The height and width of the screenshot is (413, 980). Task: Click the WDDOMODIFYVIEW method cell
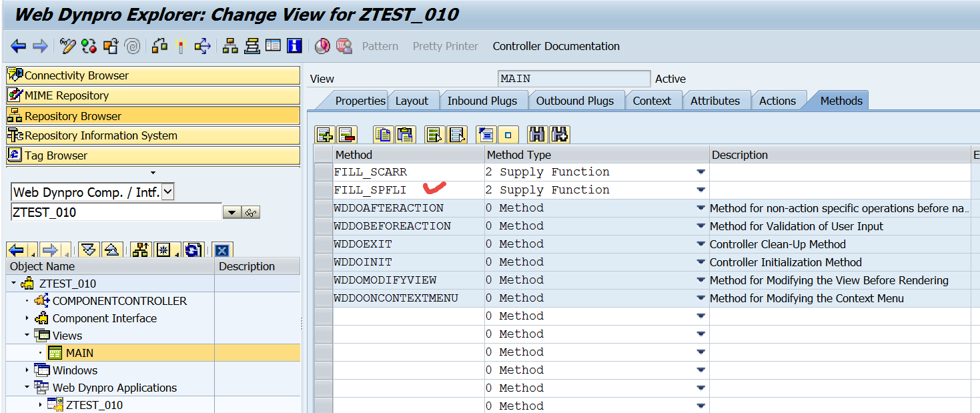[x=408, y=280]
